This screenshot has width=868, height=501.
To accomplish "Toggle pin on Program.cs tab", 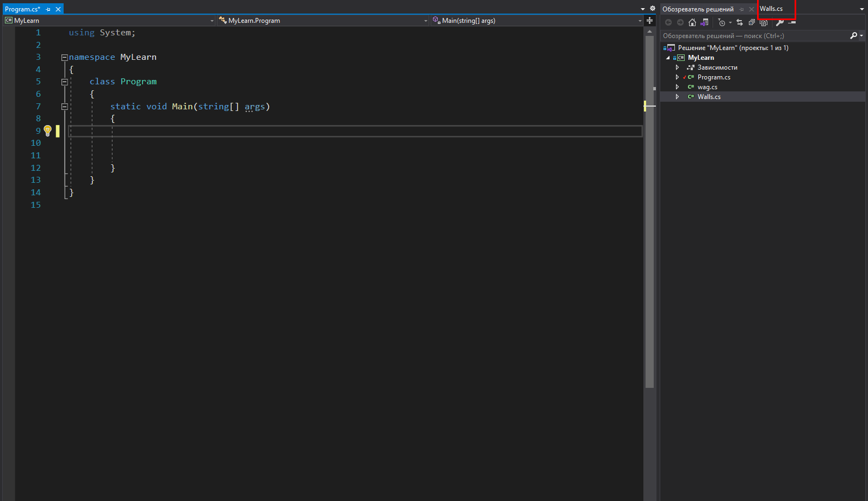I will (48, 9).
